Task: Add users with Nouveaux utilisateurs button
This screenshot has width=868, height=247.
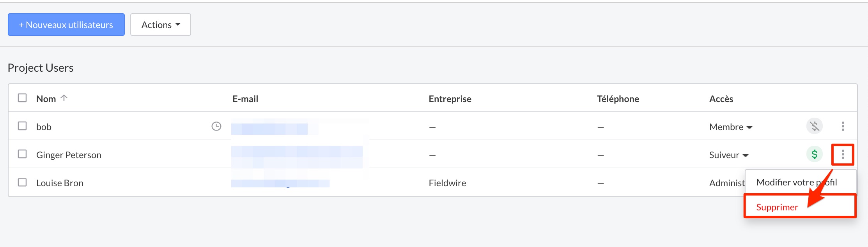Action: click(x=66, y=25)
